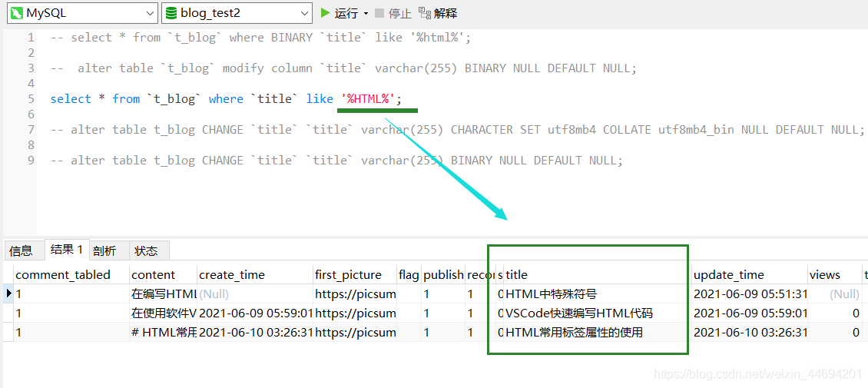Image resolution: width=868 pixels, height=388 pixels.
Task: Click line number 7 in the editor gutter
Action: pos(31,129)
